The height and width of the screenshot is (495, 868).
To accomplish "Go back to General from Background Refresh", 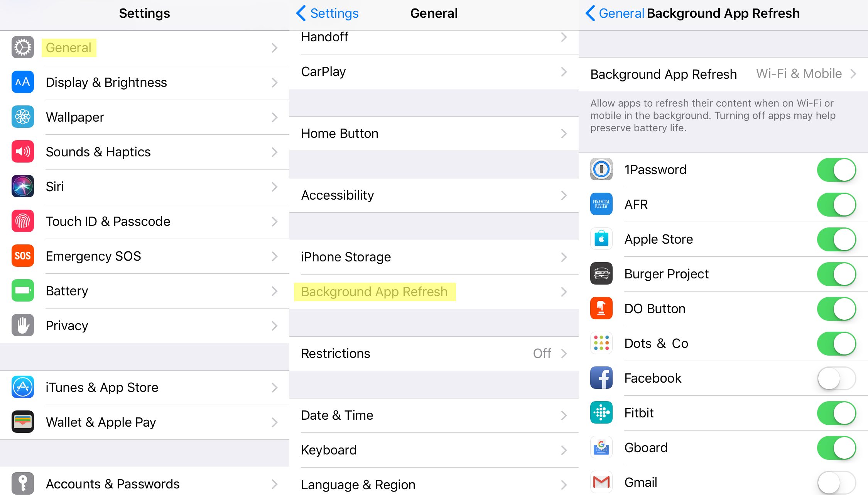I will tap(615, 13).
